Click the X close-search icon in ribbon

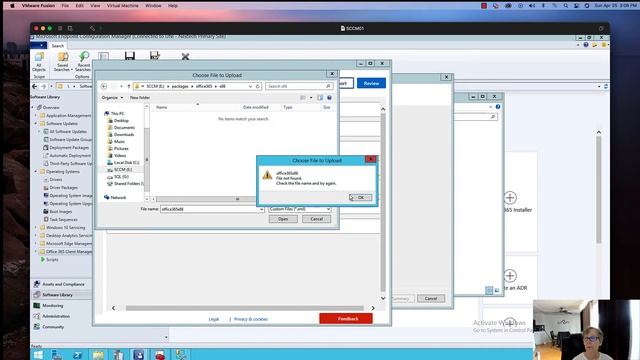[x=185, y=57]
